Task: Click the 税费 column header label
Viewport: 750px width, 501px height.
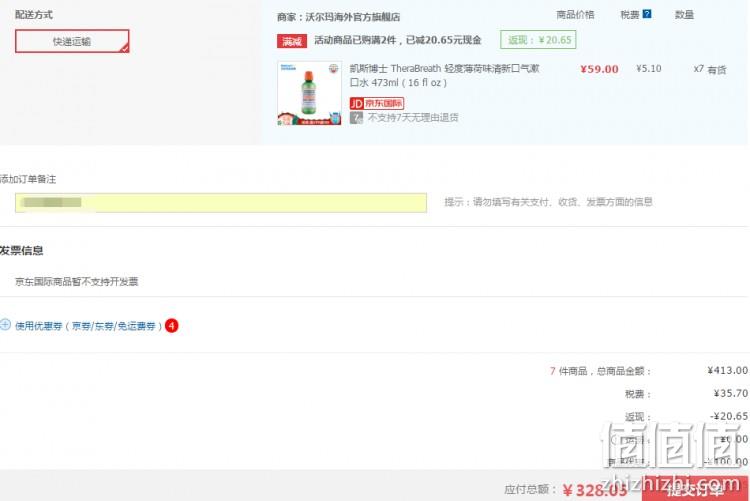Action: 629,15
